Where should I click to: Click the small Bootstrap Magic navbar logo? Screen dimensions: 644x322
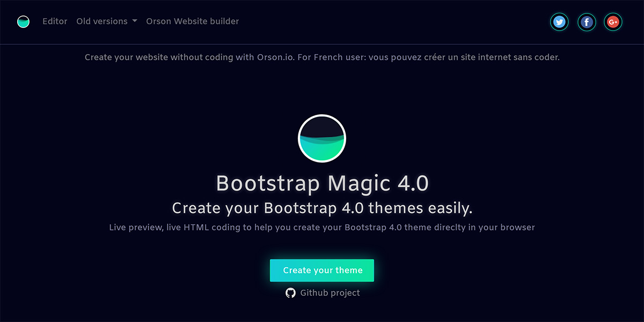[23, 22]
